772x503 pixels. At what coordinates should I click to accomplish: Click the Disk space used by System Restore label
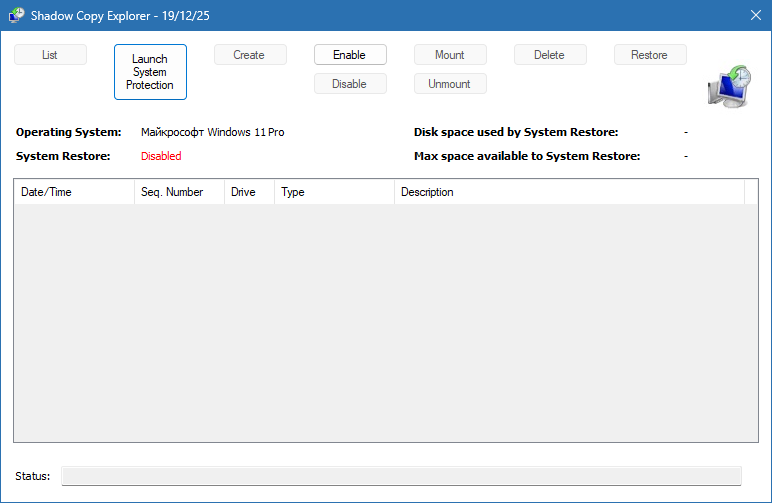tap(516, 132)
